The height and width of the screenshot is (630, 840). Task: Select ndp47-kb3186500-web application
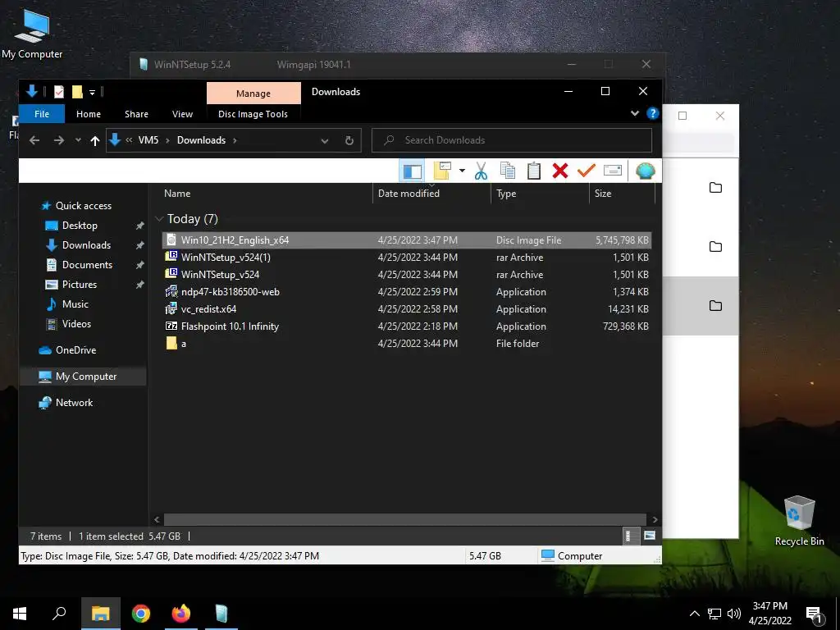[407, 291]
